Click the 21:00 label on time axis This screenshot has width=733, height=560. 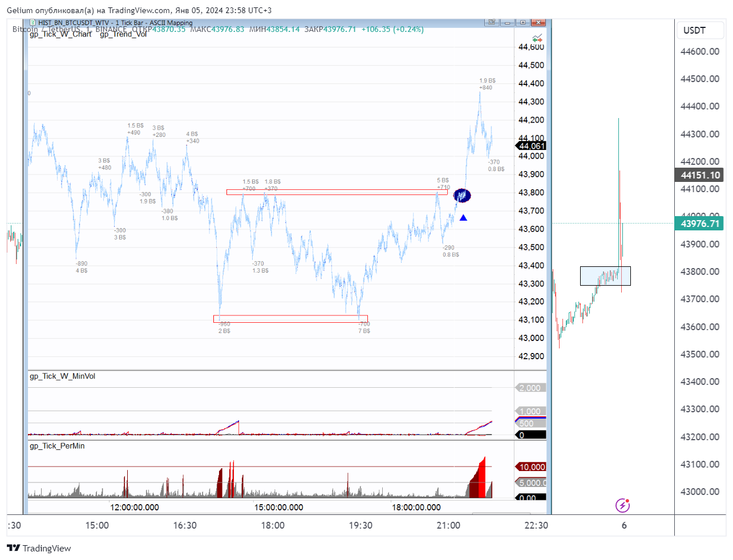tap(448, 525)
